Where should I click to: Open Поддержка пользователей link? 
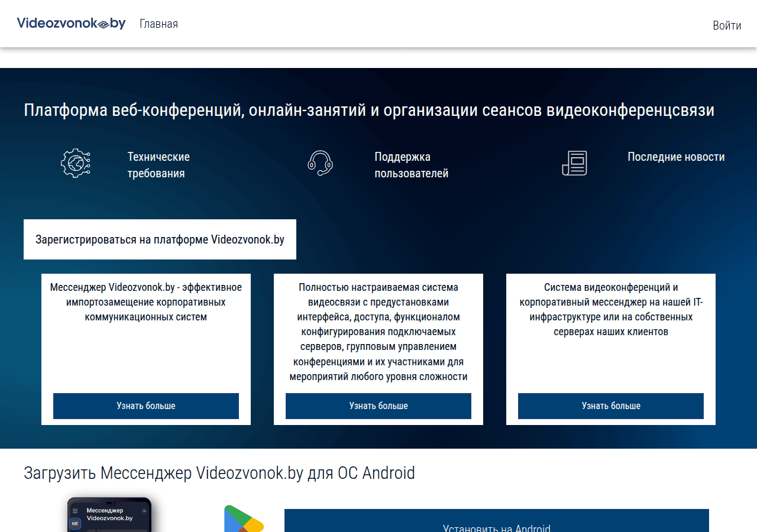412,165
